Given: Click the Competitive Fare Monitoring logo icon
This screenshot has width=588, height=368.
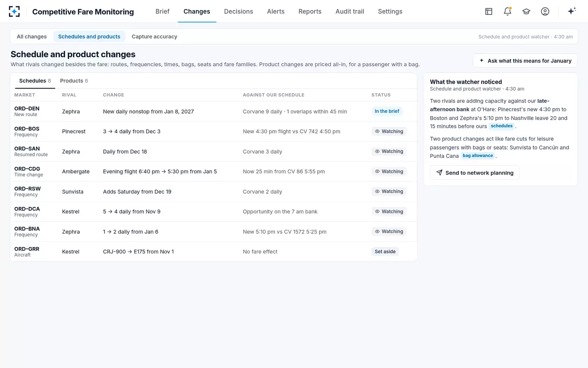Looking at the screenshot, I should click(14, 11).
